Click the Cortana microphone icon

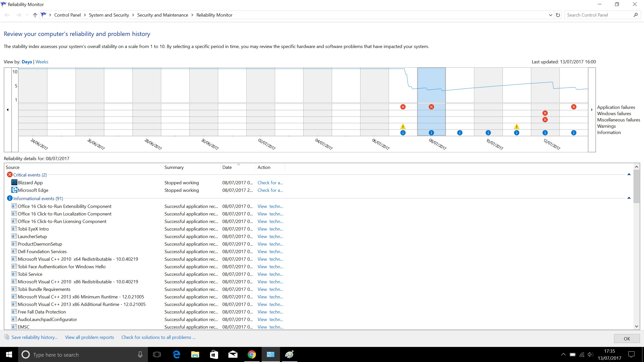[x=140, y=354]
